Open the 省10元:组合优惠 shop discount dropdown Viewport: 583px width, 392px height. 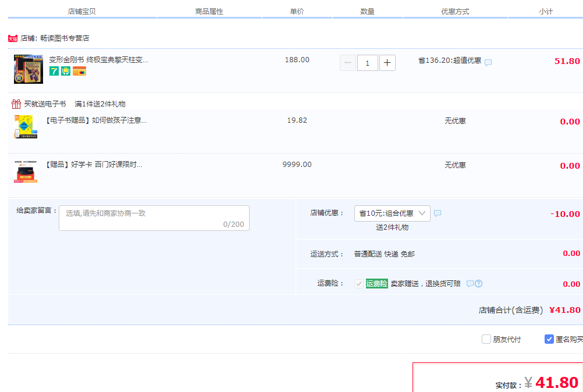[x=392, y=213]
